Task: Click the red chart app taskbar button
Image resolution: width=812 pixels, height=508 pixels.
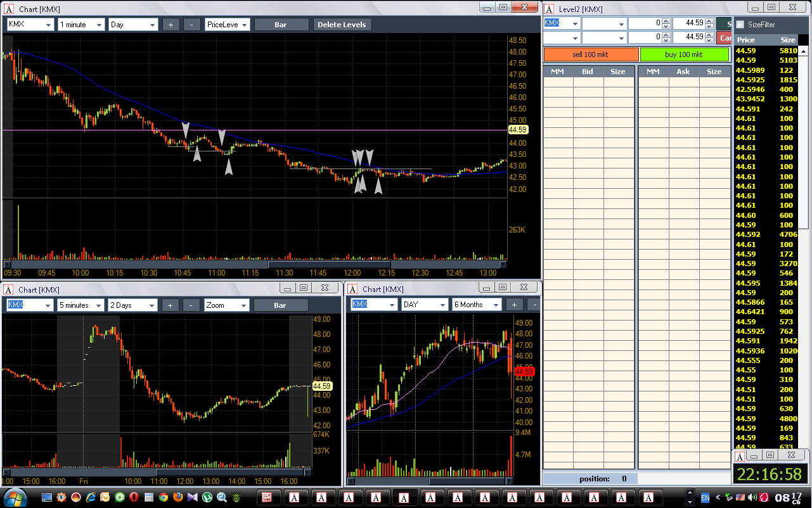Action: [267, 498]
